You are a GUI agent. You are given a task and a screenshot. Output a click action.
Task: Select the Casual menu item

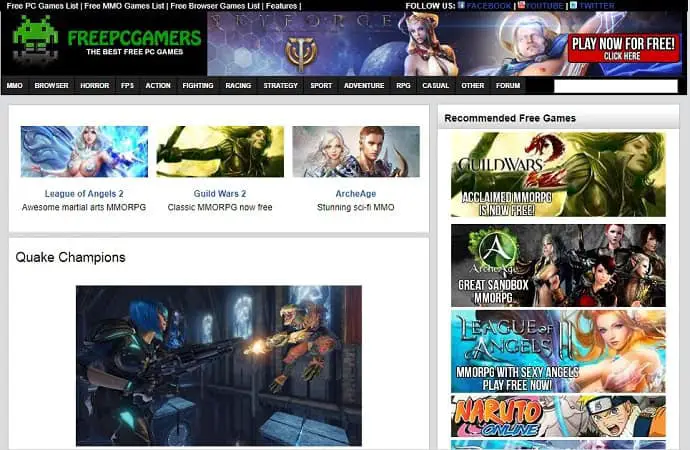tap(436, 85)
